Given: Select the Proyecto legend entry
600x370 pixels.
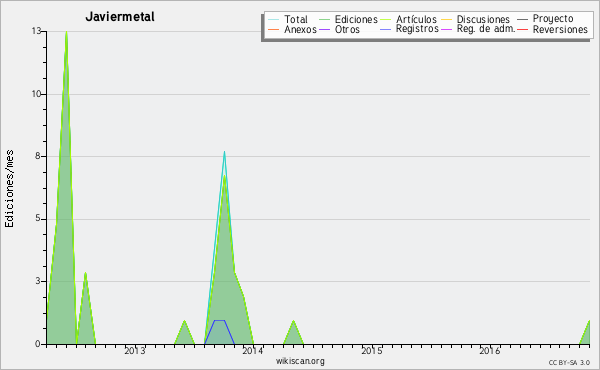Looking at the screenshot, I should [x=545, y=19].
